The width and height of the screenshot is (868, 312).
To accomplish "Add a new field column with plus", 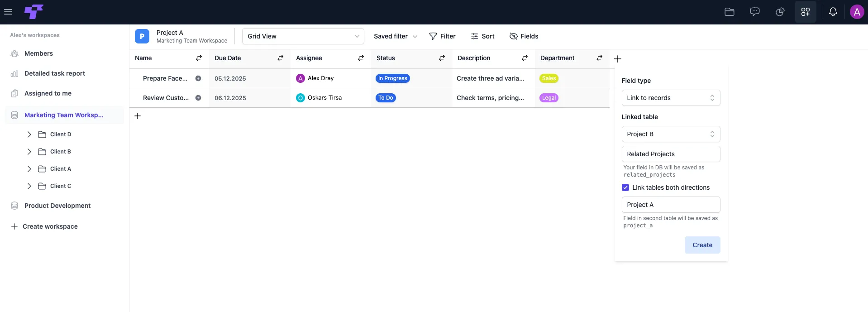I will [x=618, y=59].
